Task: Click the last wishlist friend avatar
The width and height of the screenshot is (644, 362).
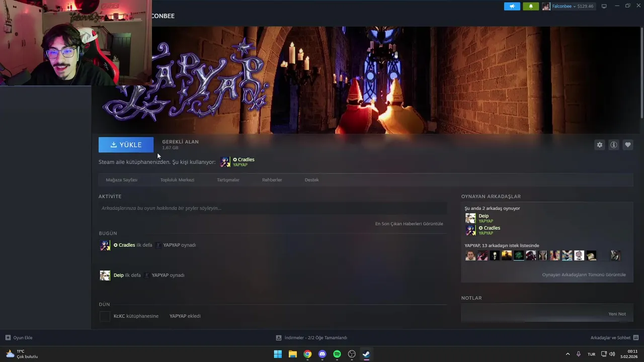Action: pyautogui.click(x=615, y=255)
